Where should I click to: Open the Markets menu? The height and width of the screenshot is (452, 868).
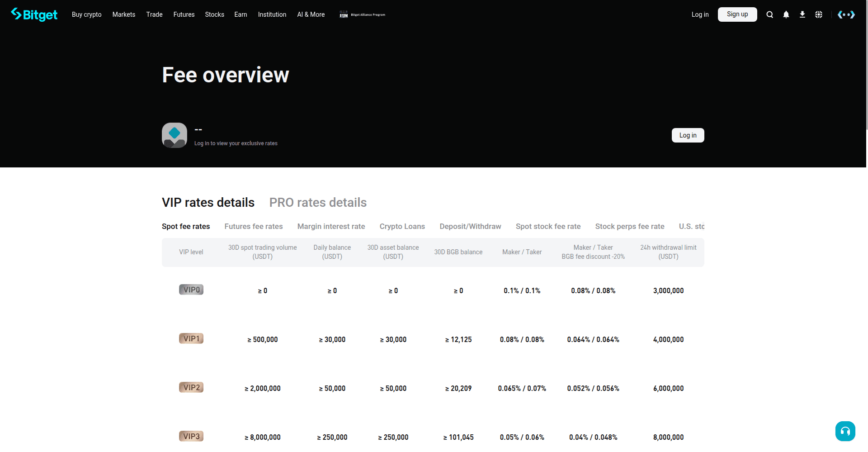tap(124, 14)
